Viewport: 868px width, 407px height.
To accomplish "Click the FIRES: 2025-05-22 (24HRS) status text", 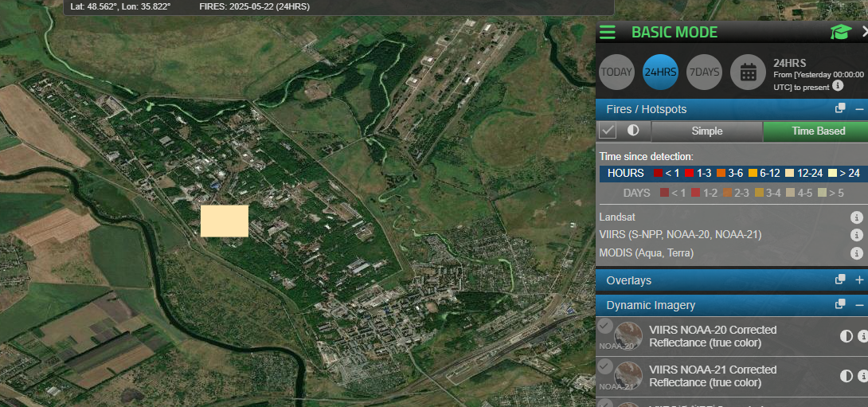I will pos(254,6).
